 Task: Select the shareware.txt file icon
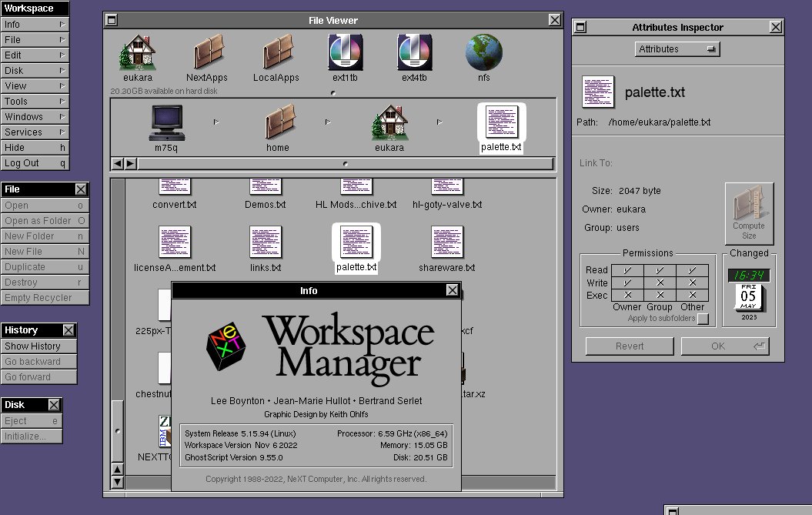[x=446, y=242]
